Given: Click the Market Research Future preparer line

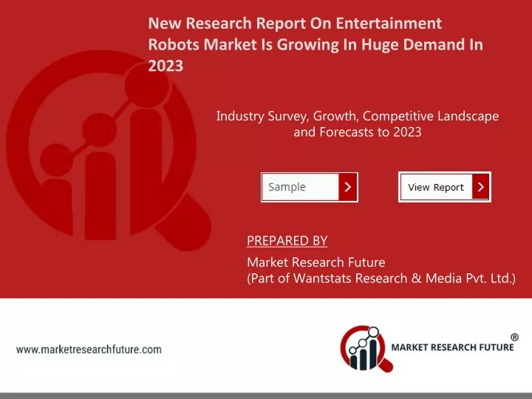Looking at the screenshot, I should [316, 262].
